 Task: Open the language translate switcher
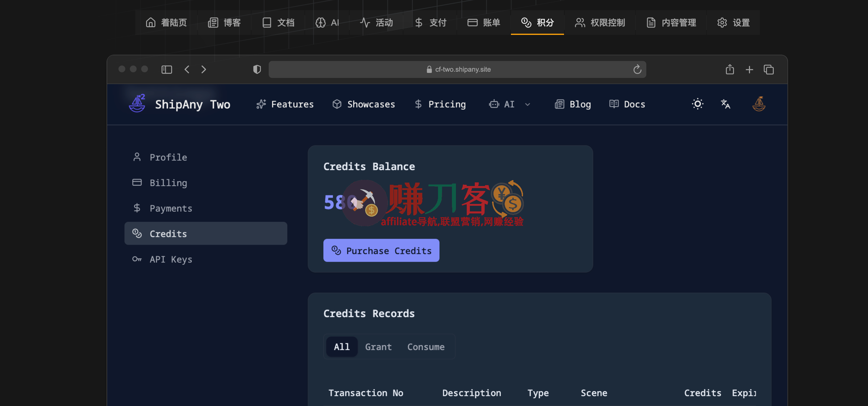point(726,104)
